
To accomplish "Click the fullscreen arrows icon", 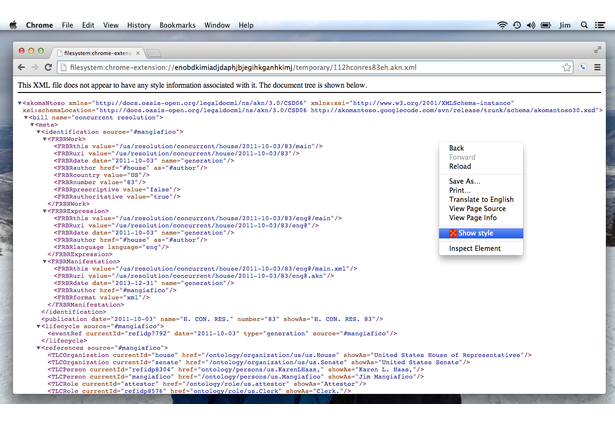I will [x=597, y=50].
